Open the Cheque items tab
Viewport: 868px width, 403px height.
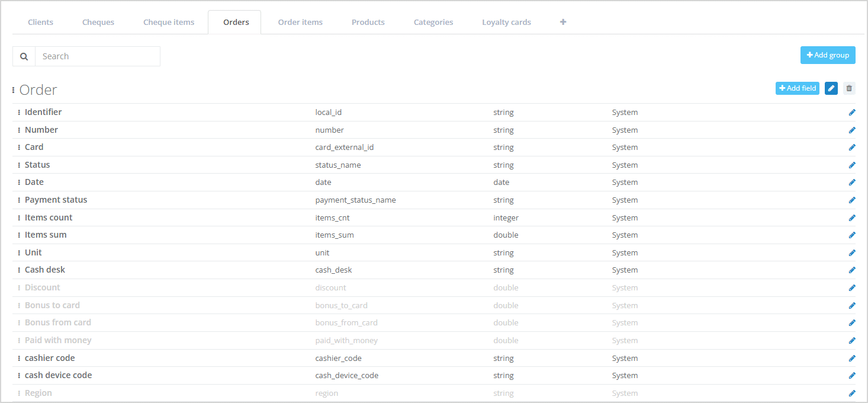(169, 23)
